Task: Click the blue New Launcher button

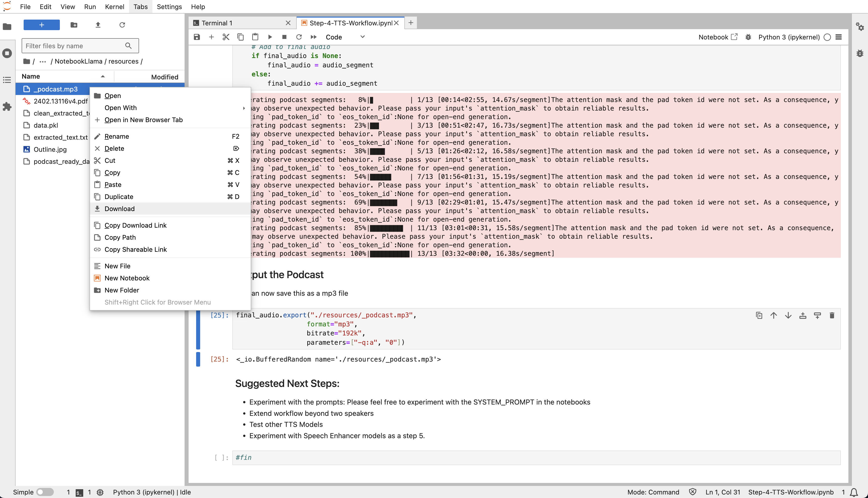Action: coord(41,25)
